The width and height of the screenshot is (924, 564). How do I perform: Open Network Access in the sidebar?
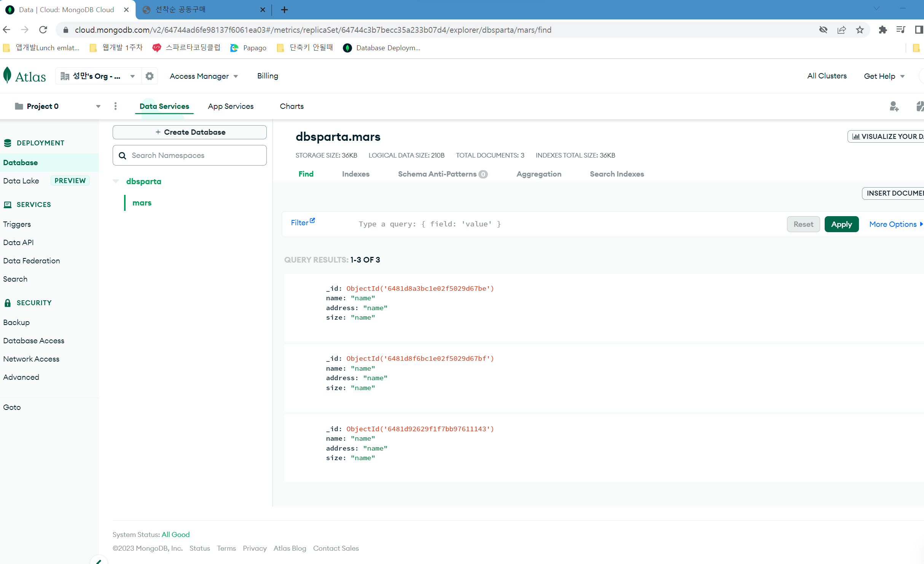tap(31, 359)
